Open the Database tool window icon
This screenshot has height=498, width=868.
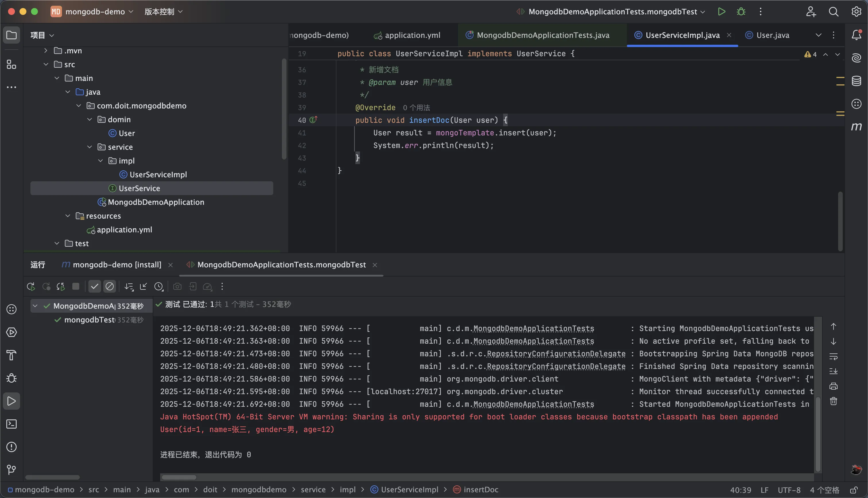(856, 81)
